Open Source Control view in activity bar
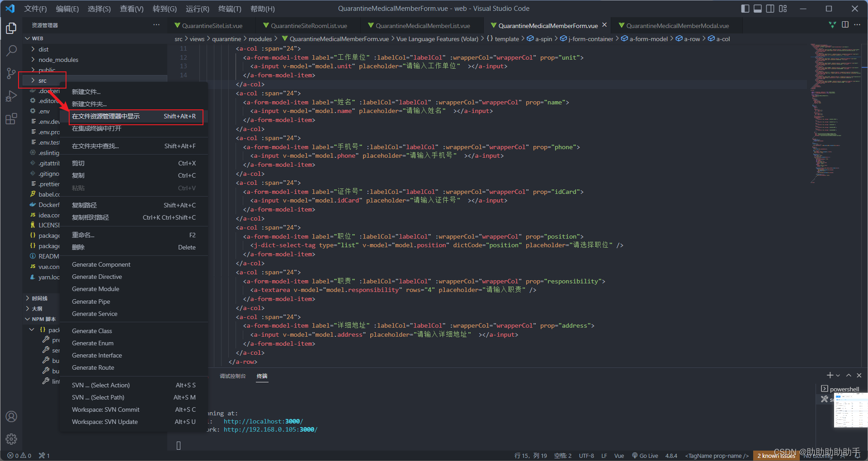 11,73
